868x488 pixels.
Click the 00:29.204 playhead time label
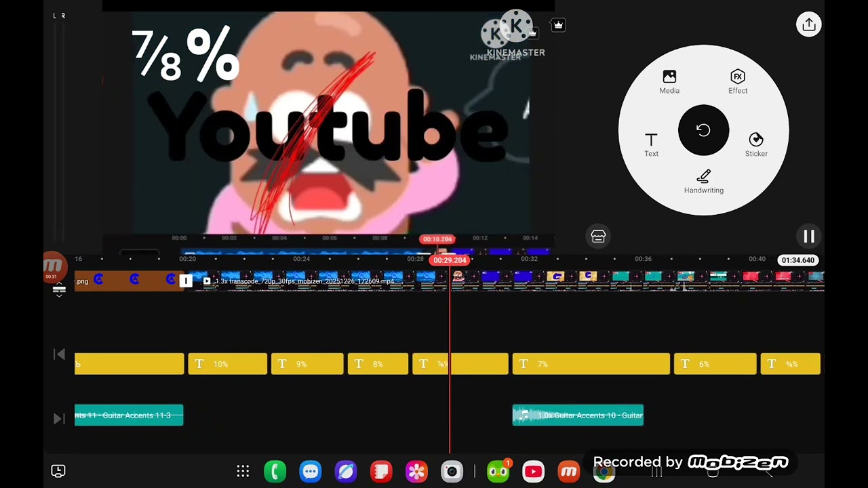coord(450,260)
